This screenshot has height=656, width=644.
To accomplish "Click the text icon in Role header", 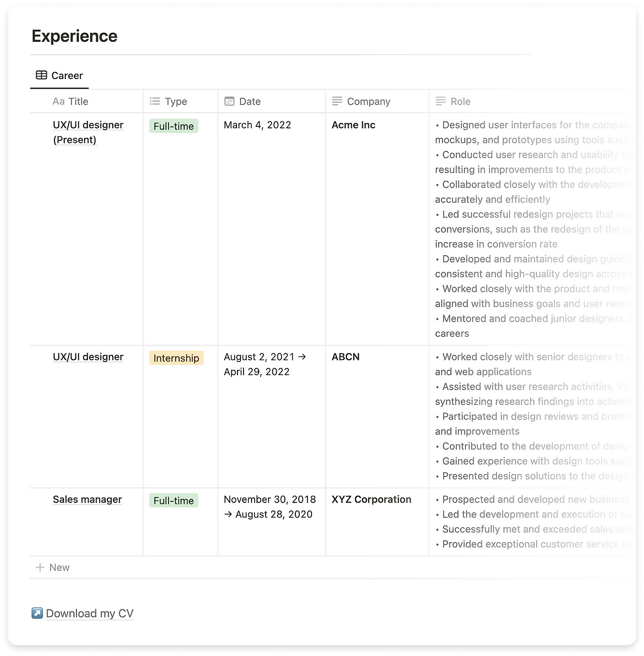I will [441, 101].
